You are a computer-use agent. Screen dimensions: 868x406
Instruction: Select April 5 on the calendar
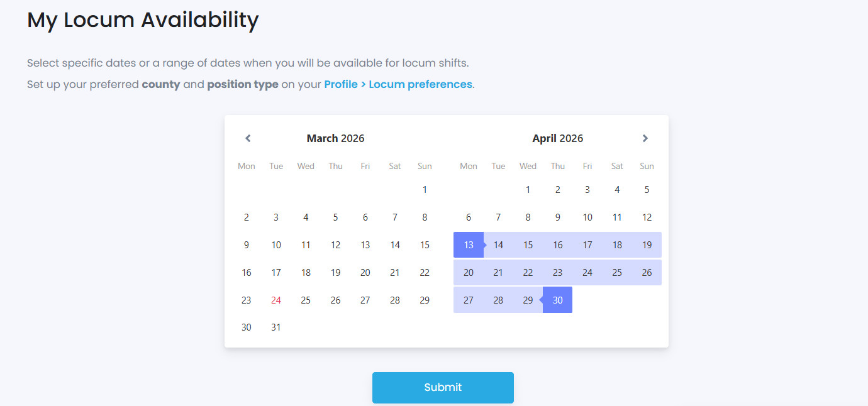[647, 190]
